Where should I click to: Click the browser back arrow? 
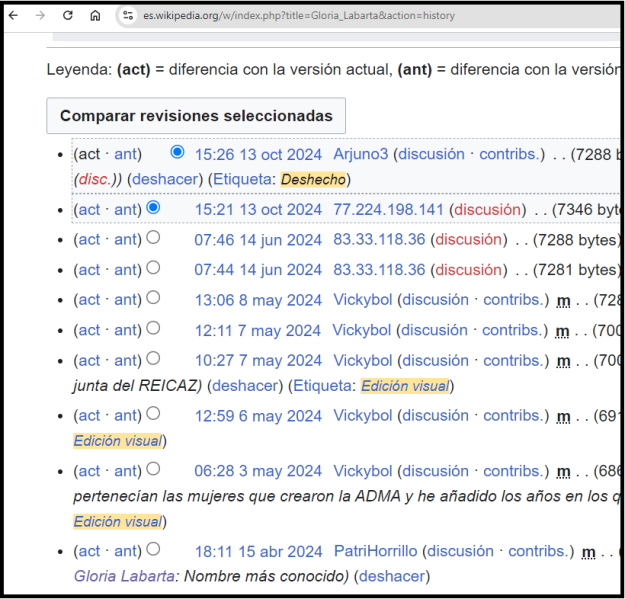(16, 16)
